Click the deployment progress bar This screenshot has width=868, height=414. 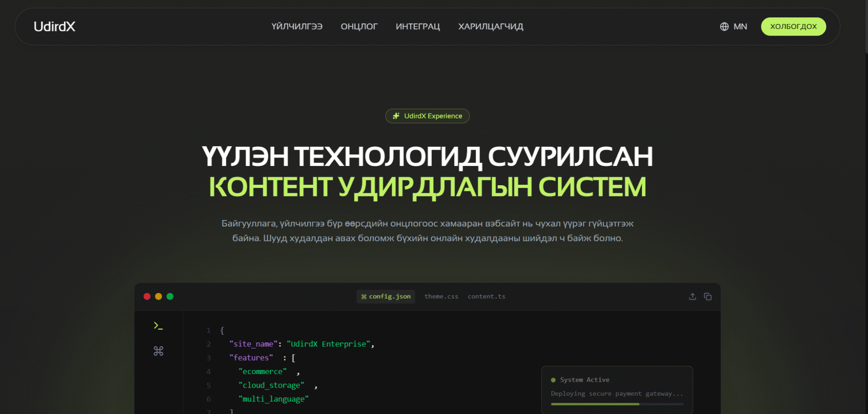point(617,404)
